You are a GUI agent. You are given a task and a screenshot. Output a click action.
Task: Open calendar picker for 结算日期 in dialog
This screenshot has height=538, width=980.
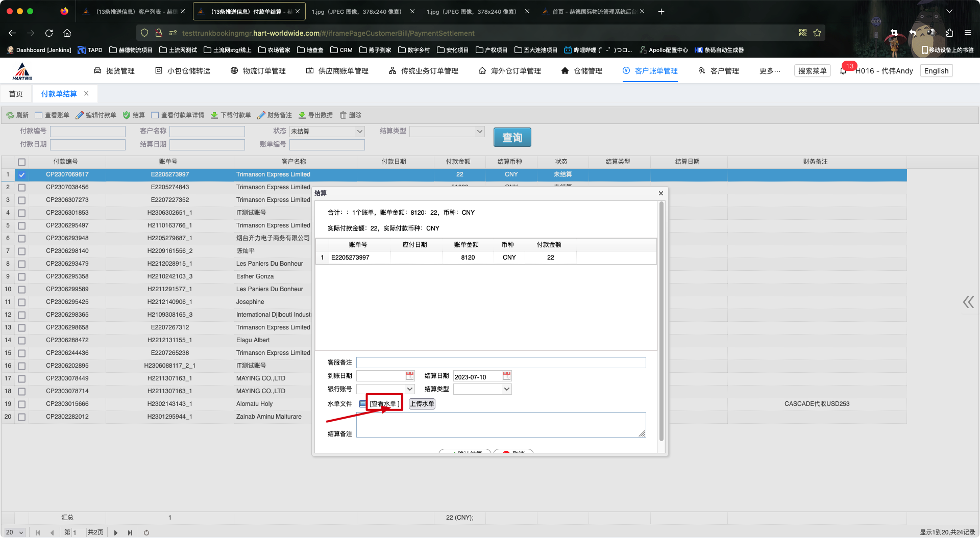[x=507, y=376]
